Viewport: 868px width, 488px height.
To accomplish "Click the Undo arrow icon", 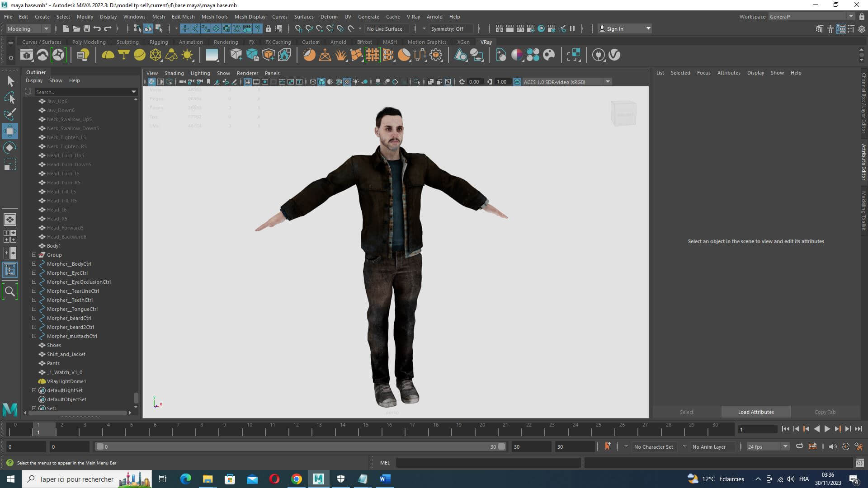I will [x=97, y=28].
